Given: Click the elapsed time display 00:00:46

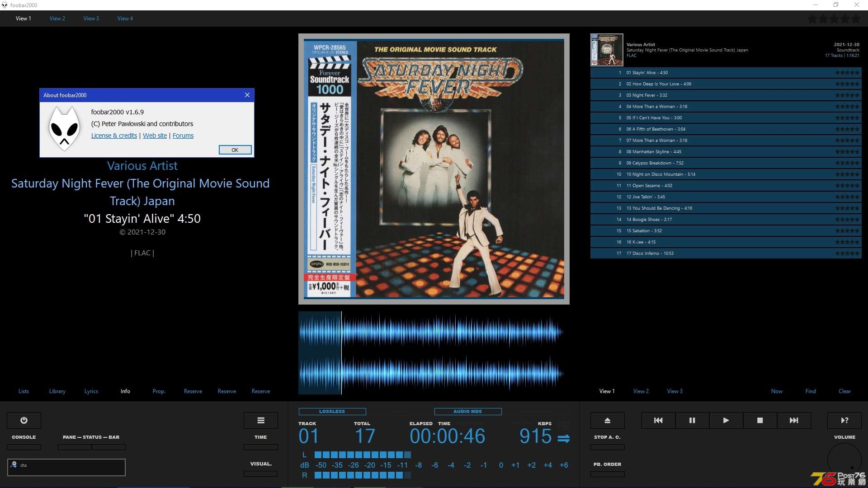Looking at the screenshot, I should point(448,436).
